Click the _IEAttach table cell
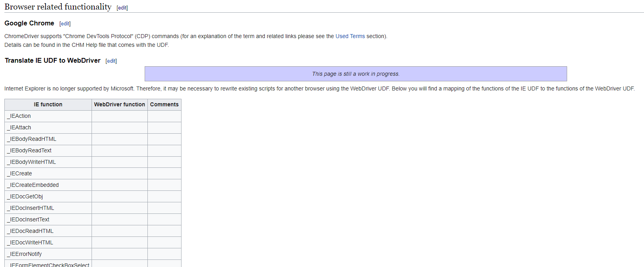 (48, 128)
